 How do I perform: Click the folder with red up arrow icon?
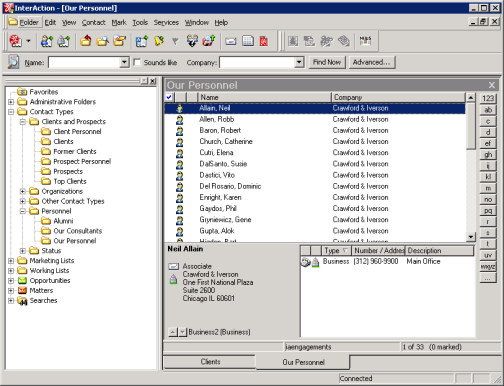[x=86, y=41]
